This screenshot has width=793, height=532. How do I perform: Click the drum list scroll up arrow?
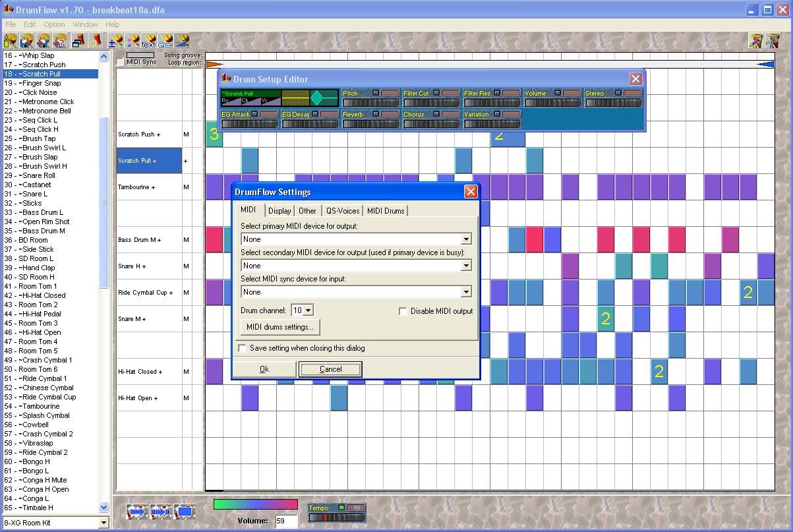click(103, 56)
